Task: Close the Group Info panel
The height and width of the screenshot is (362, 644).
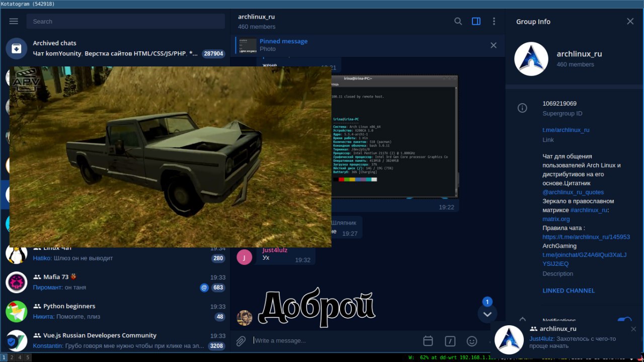Action: coord(630,21)
